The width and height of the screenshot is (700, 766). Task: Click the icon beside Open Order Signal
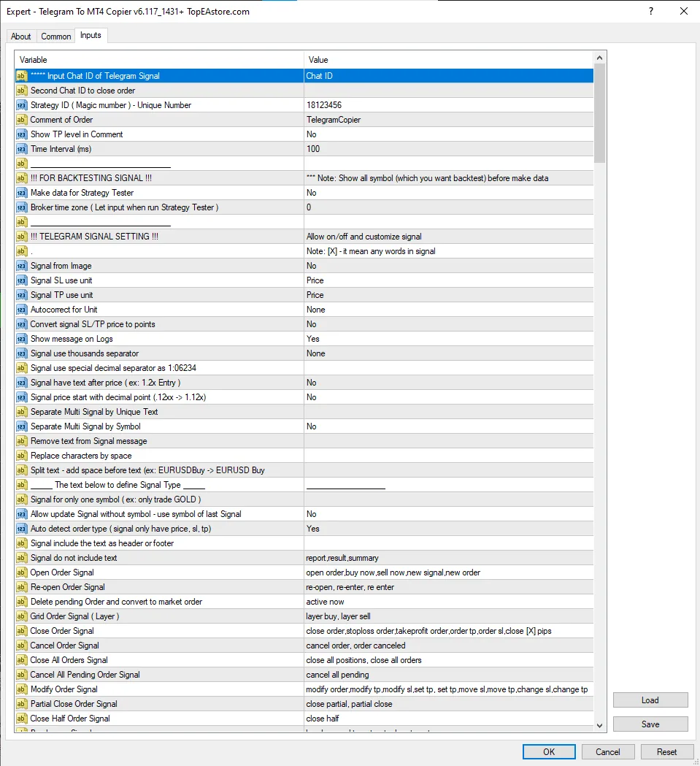tap(21, 572)
